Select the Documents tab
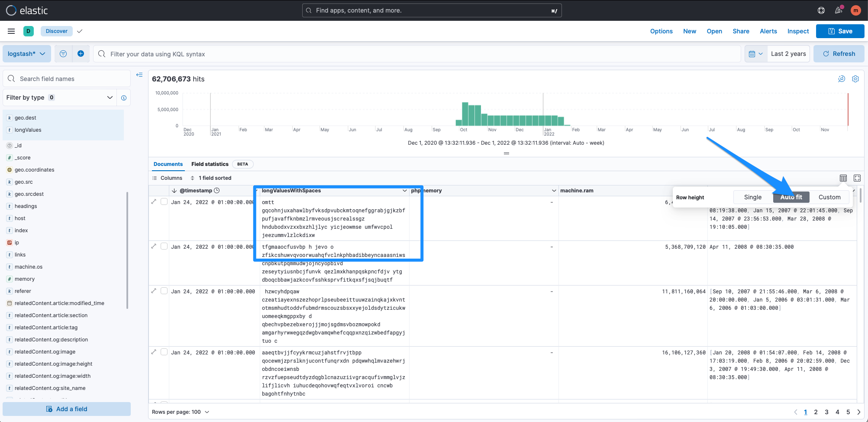Viewport: 868px width, 422px height. [x=168, y=164]
